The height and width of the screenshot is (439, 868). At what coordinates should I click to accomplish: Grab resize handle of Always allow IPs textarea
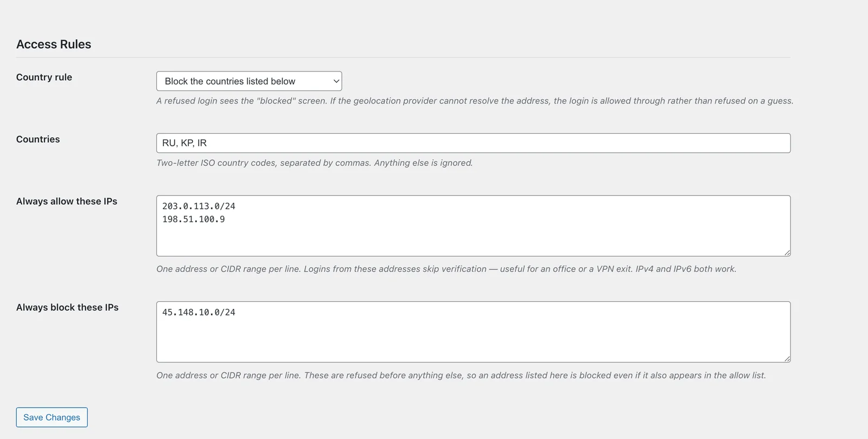pyautogui.click(x=787, y=253)
